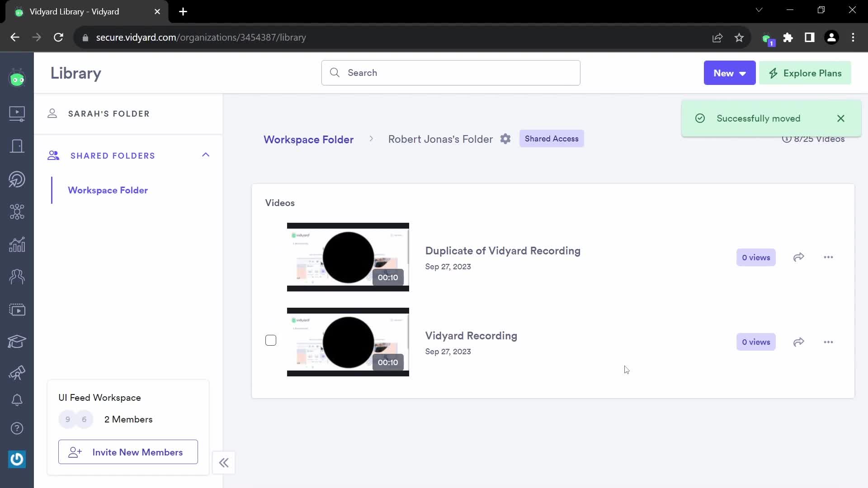Open the team members icon in the sidebar
The height and width of the screenshot is (488, 868).
point(17,277)
